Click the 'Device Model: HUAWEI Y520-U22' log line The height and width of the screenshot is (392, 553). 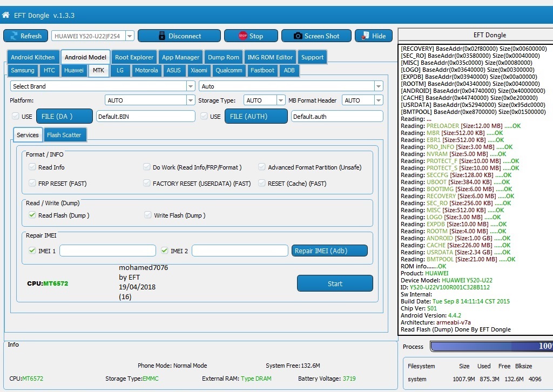click(x=447, y=280)
